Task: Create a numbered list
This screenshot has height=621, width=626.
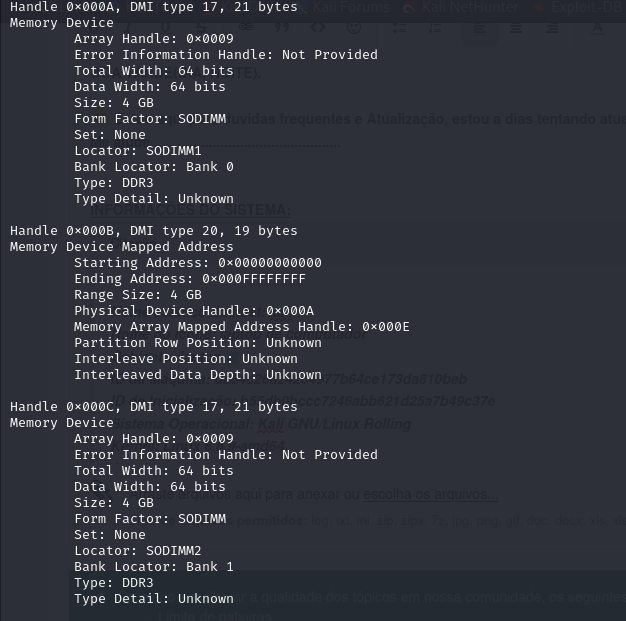Action: [x=435, y=28]
